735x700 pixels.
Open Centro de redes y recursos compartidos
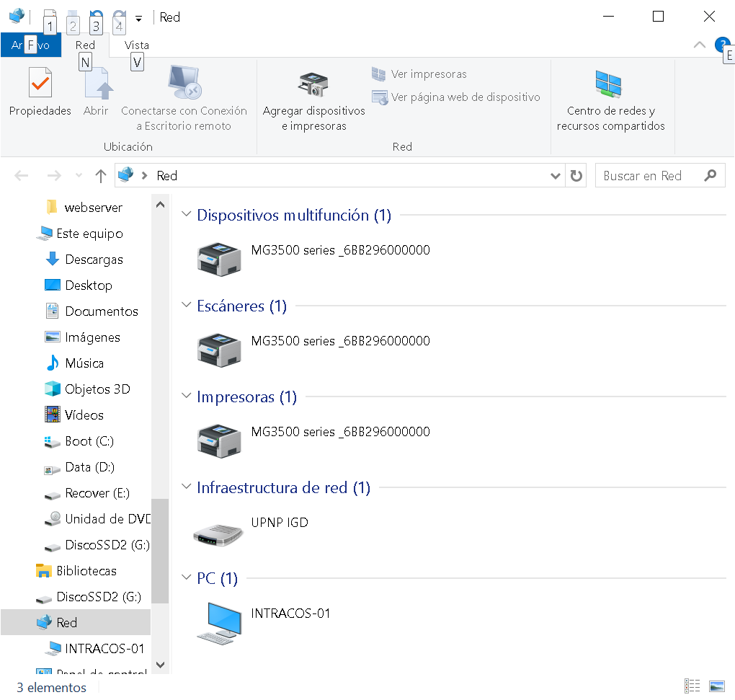tap(610, 101)
